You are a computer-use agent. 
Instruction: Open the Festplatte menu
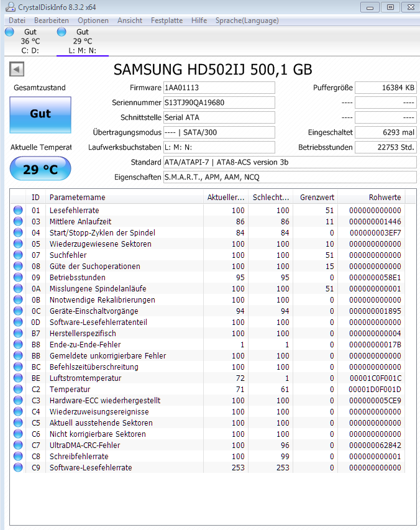click(x=167, y=21)
